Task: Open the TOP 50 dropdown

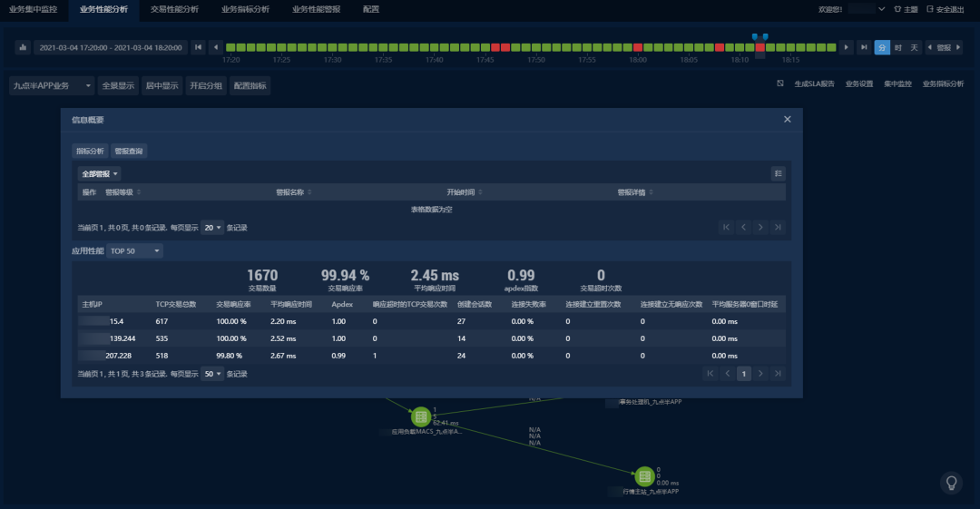Action: tap(135, 250)
